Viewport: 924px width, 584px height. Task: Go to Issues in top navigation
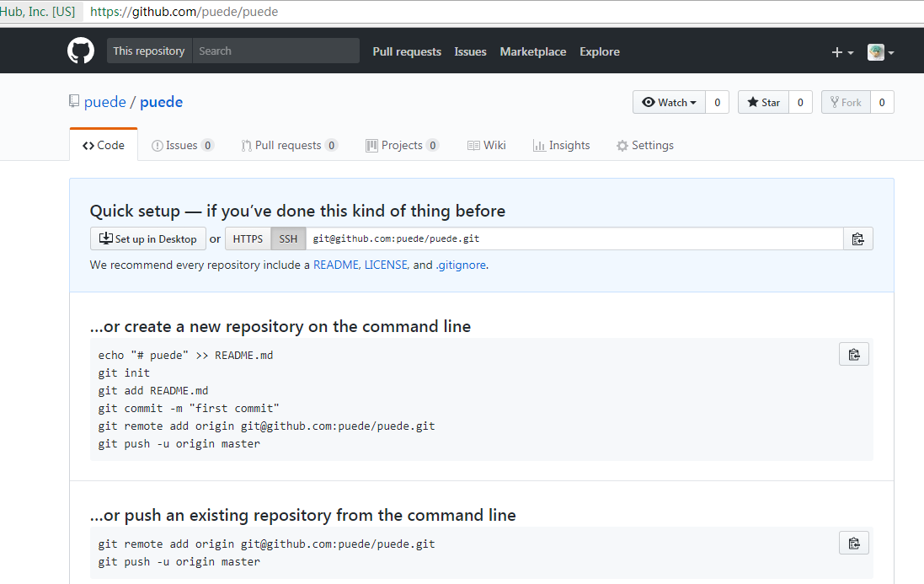click(x=470, y=51)
